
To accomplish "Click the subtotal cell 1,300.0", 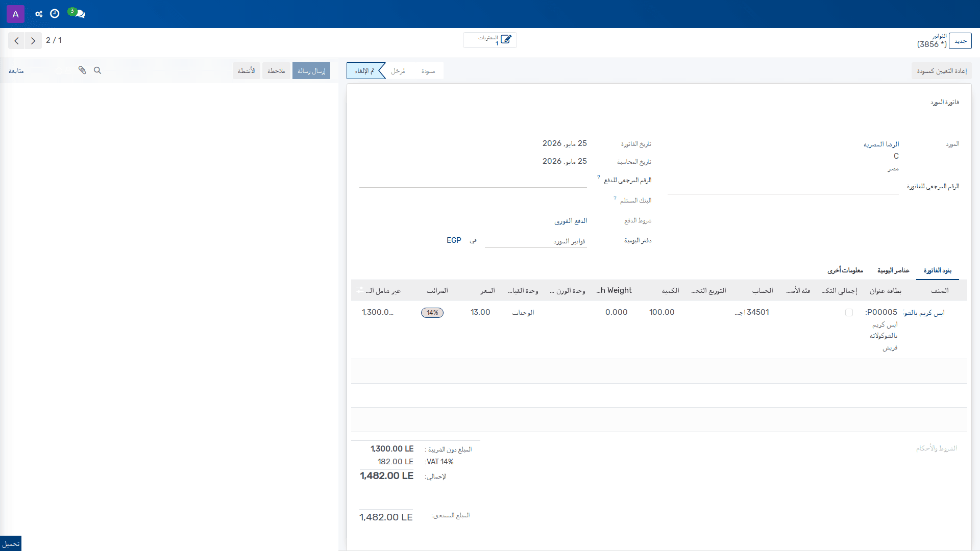I will [378, 312].
